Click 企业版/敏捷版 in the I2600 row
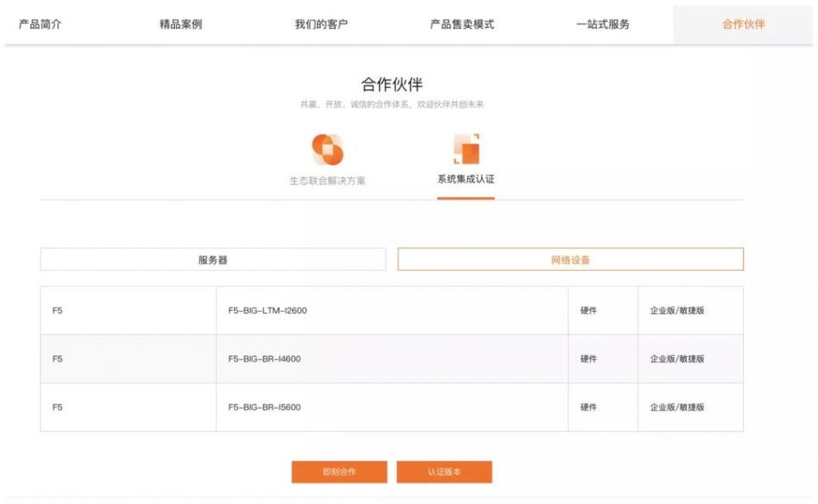 (x=691, y=311)
